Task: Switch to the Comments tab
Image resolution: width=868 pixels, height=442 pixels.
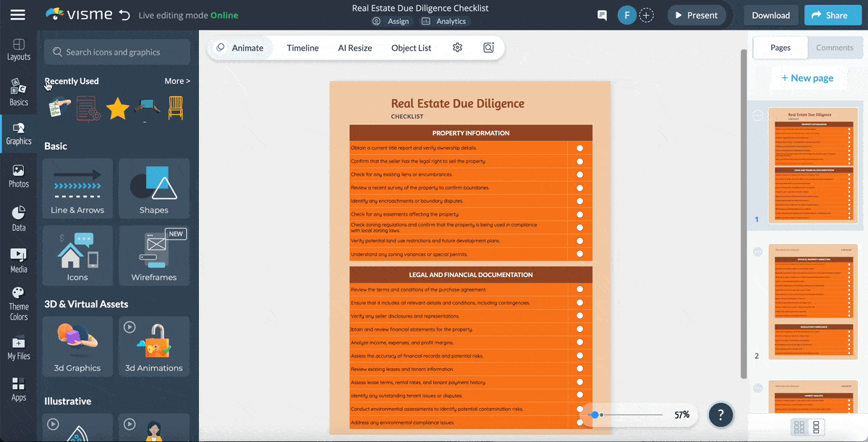Action: point(835,47)
